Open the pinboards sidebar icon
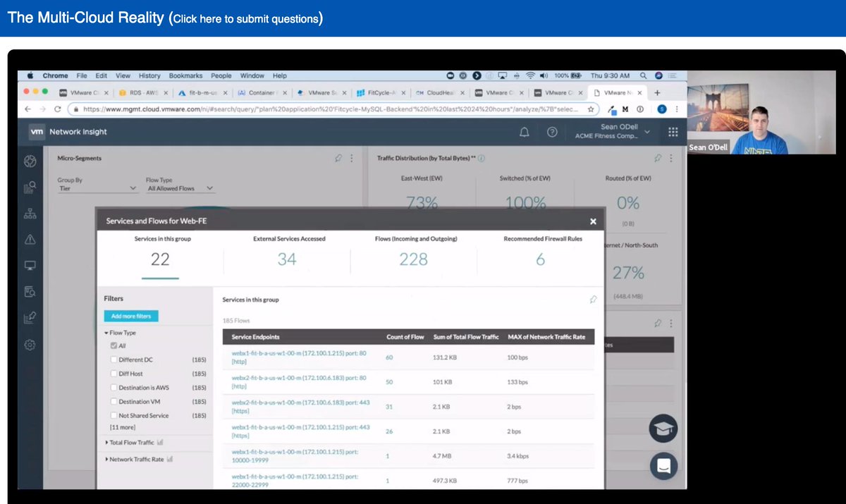Viewport: 846px width, 504px height. pos(30,319)
